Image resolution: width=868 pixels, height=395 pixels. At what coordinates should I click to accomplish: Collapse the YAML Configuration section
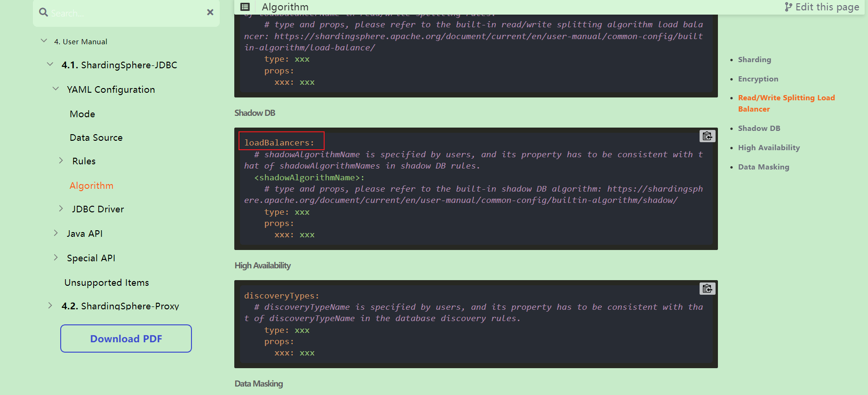click(x=56, y=89)
